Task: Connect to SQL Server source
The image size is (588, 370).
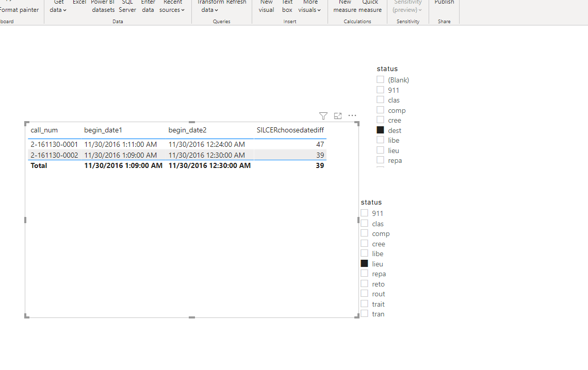Action: (x=127, y=6)
